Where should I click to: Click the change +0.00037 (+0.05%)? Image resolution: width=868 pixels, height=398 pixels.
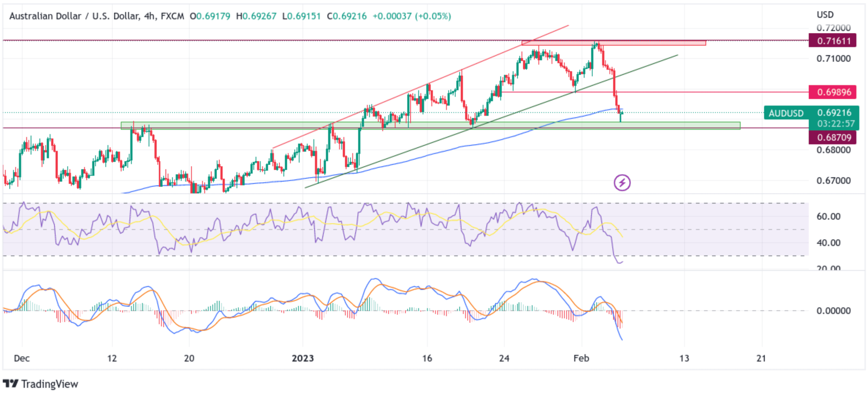[411, 16]
